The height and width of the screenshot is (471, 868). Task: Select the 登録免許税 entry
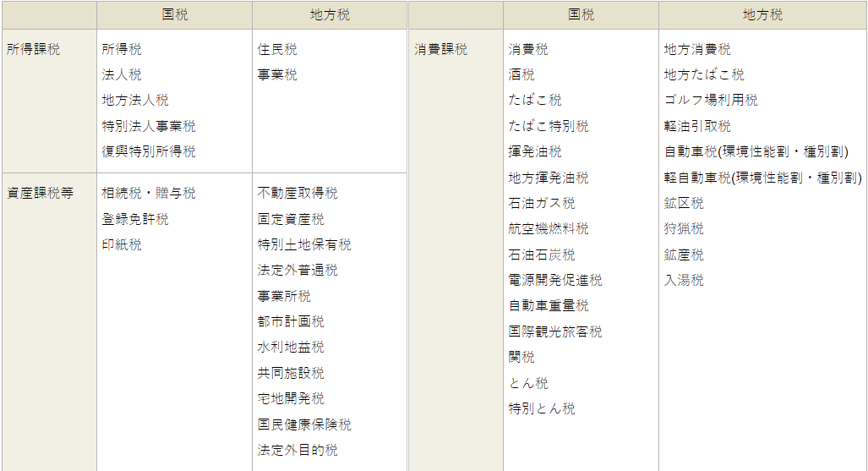[135, 219]
